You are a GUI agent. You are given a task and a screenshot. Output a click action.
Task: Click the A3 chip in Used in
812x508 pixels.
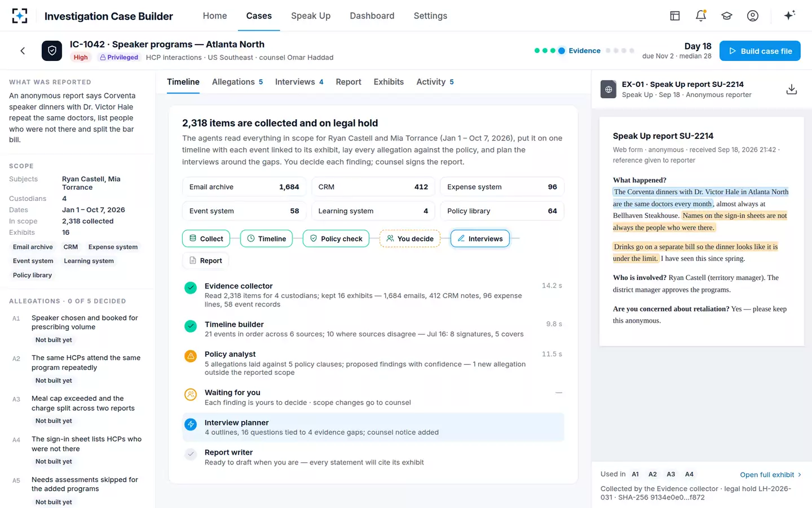670,475
